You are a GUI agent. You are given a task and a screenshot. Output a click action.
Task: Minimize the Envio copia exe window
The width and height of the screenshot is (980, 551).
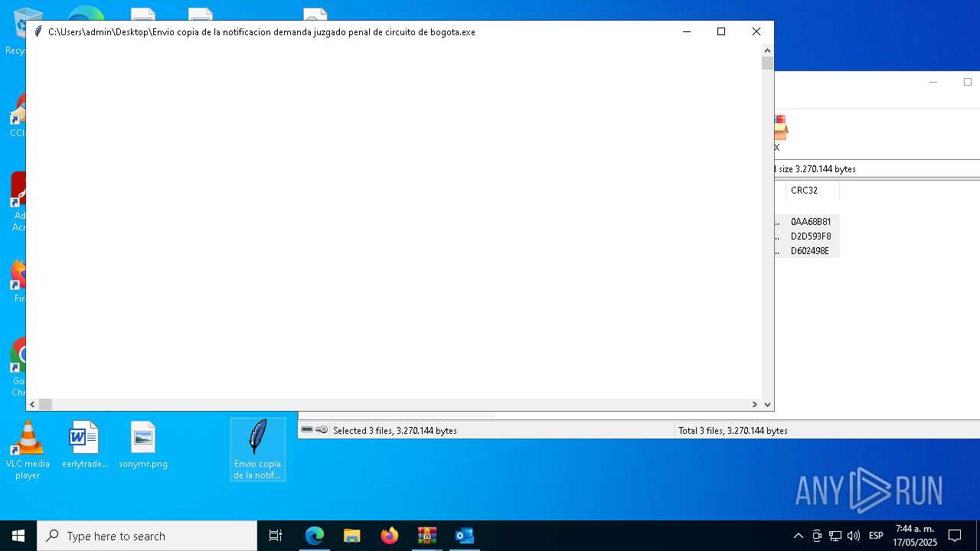686,31
